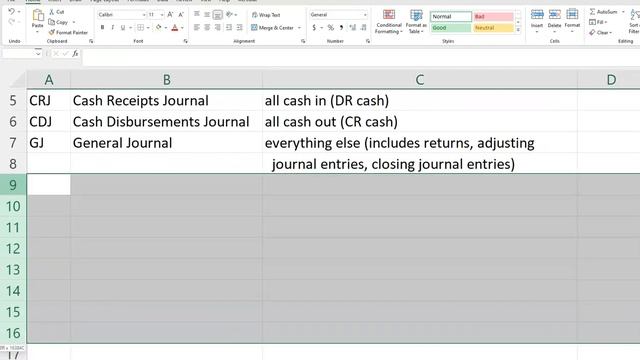The height and width of the screenshot is (360, 640).
Task: Apply the Neutral cell style
Action: pyautogui.click(x=493, y=28)
